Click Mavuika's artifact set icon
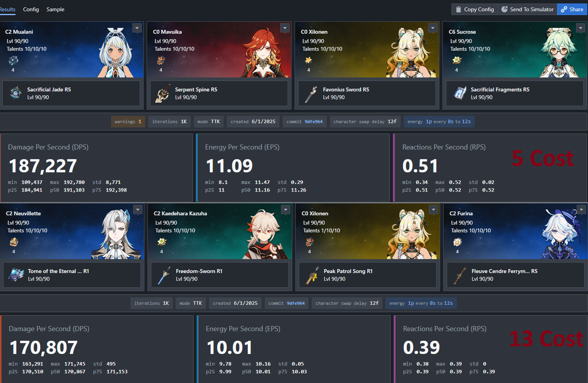The image size is (588, 383). [x=161, y=60]
